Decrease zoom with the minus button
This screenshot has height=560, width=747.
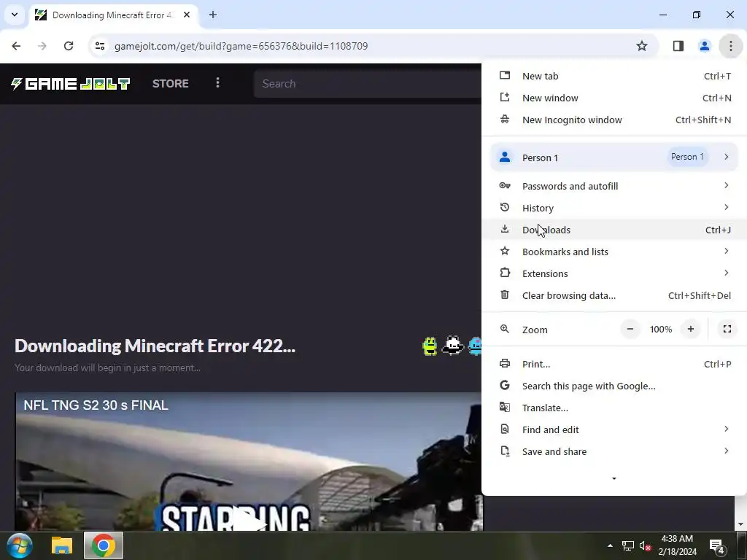coord(630,329)
